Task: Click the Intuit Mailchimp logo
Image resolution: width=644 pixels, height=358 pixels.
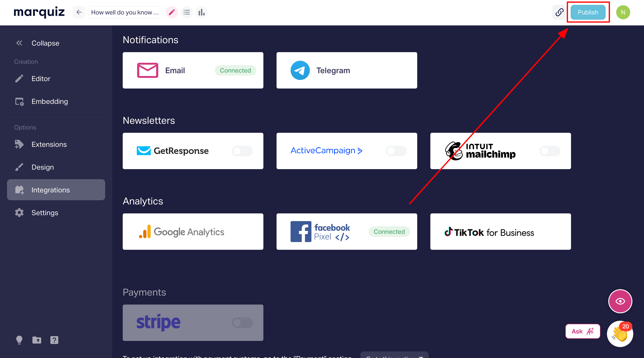Action: (x=480, y=151)
